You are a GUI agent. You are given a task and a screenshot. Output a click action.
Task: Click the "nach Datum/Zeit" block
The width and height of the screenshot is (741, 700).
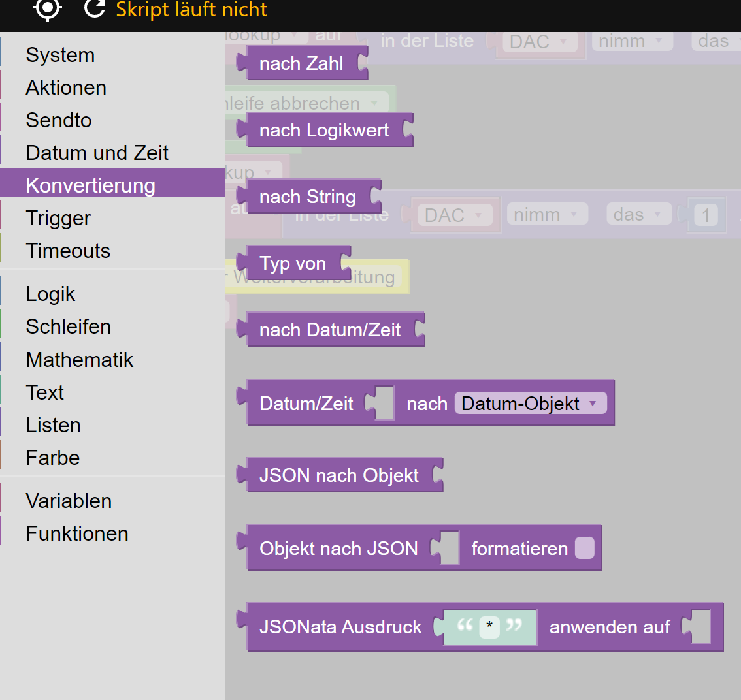point(330,330)
